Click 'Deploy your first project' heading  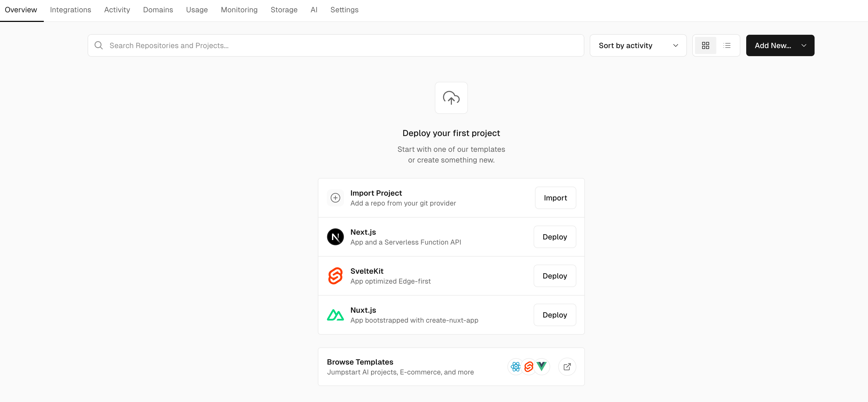click(x=451, y=133)
